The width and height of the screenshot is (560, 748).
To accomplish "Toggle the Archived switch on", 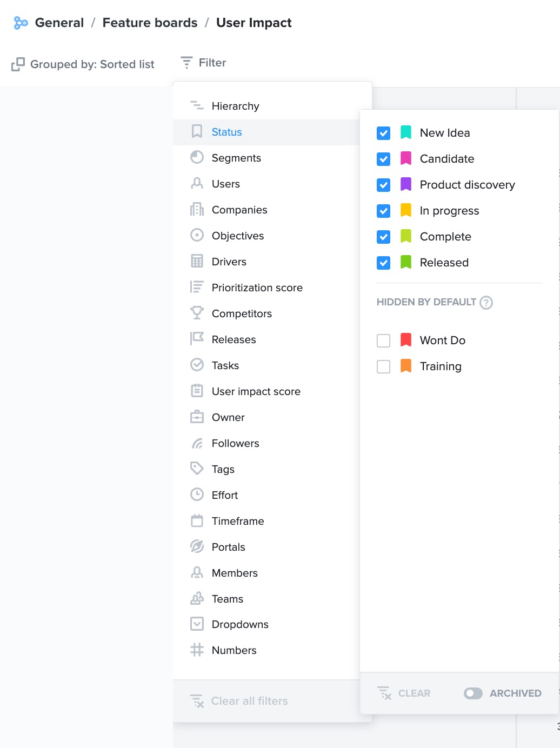I will (473, 693).
